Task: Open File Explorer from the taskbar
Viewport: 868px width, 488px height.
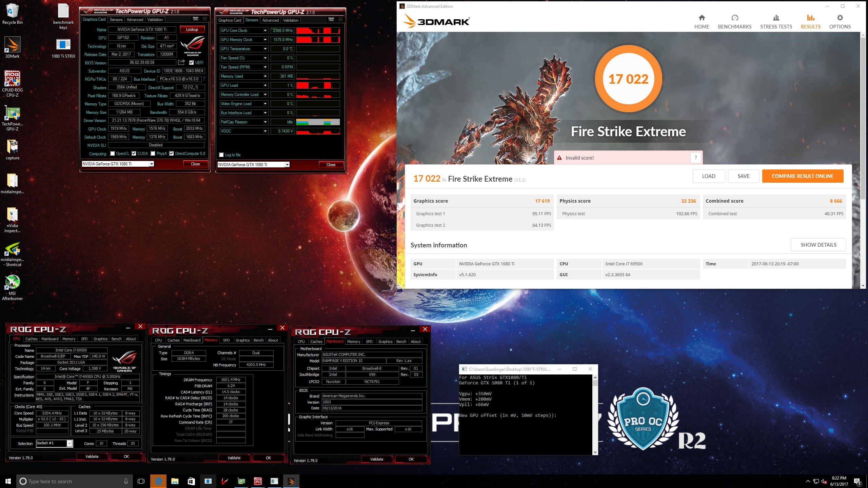Action: [x=175, y=481]
